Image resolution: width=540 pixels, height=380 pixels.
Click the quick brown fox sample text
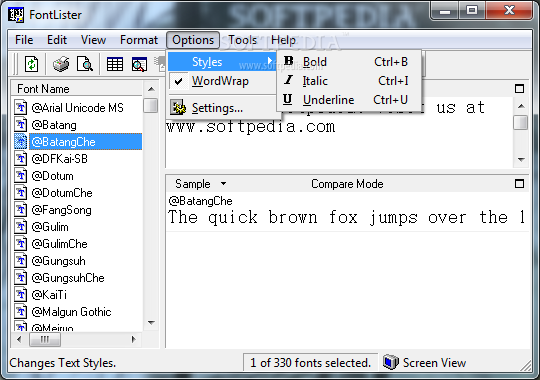[346, 217]
